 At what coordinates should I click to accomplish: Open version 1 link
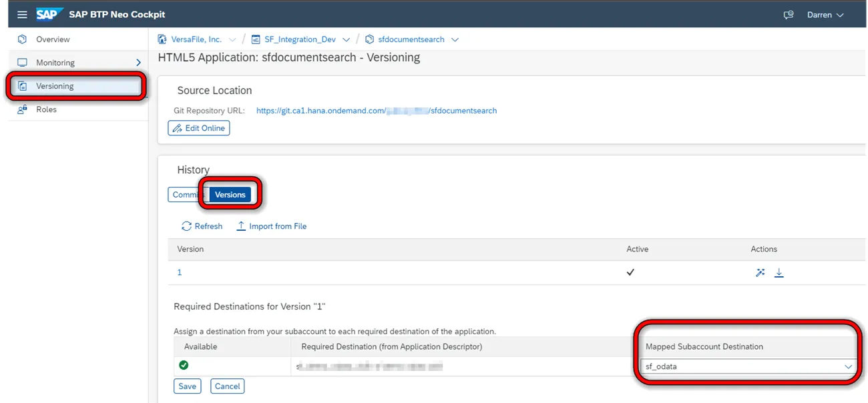180,272
